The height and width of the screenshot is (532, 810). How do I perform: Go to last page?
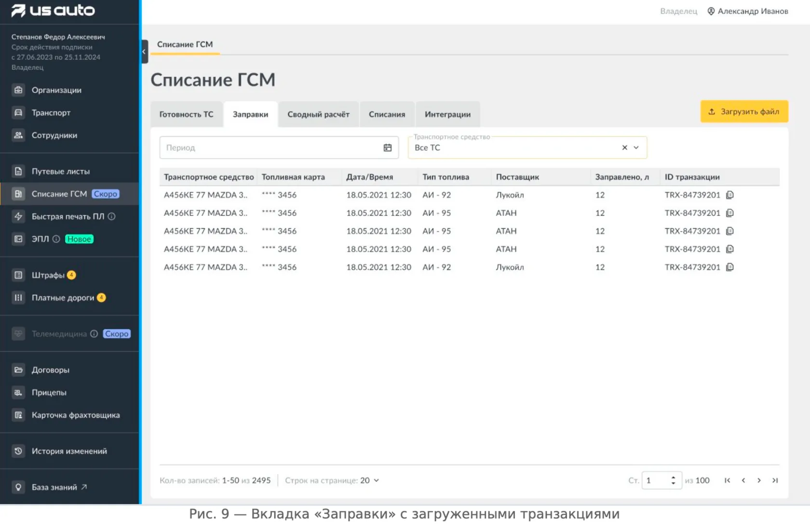click(x=775, y=480)
